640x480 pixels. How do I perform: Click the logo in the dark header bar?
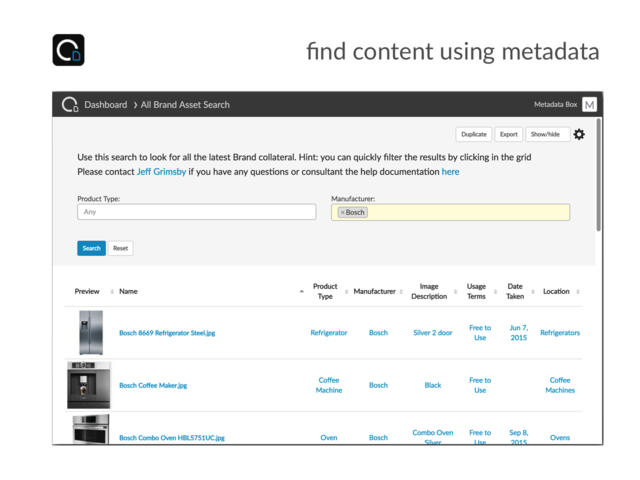[x=70, y=104]
